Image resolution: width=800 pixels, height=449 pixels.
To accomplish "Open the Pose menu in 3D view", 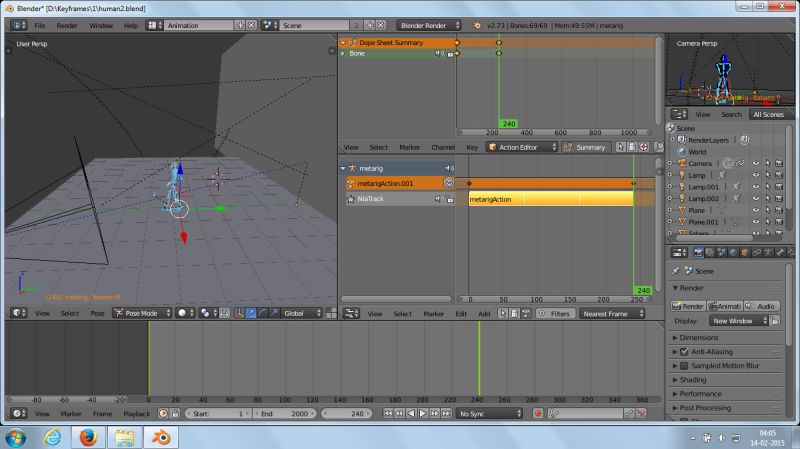I will [97, 313].
